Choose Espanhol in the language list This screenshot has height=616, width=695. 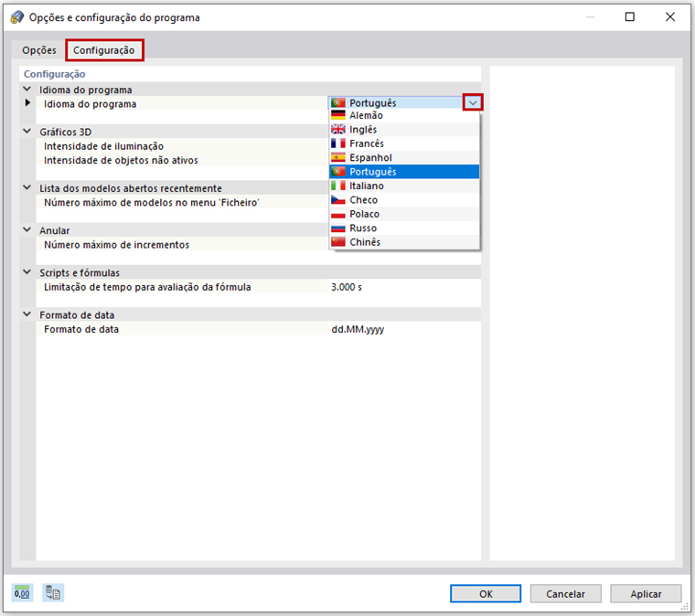click(404, 157)
